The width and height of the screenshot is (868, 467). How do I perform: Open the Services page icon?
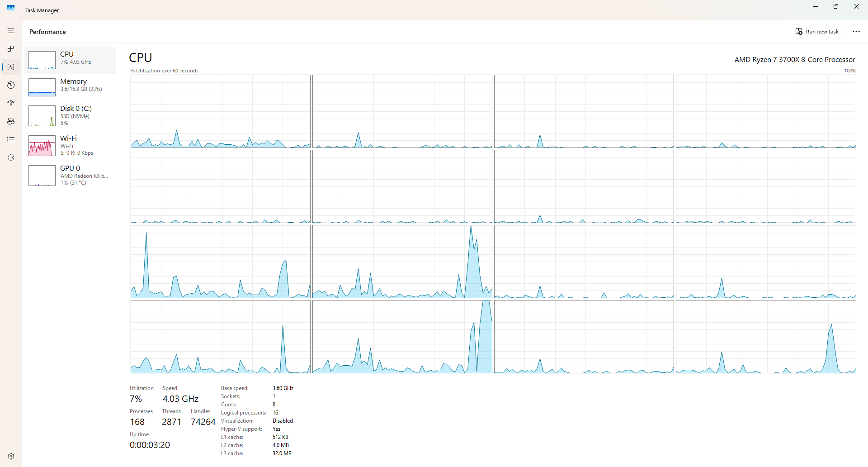point(11,157)
